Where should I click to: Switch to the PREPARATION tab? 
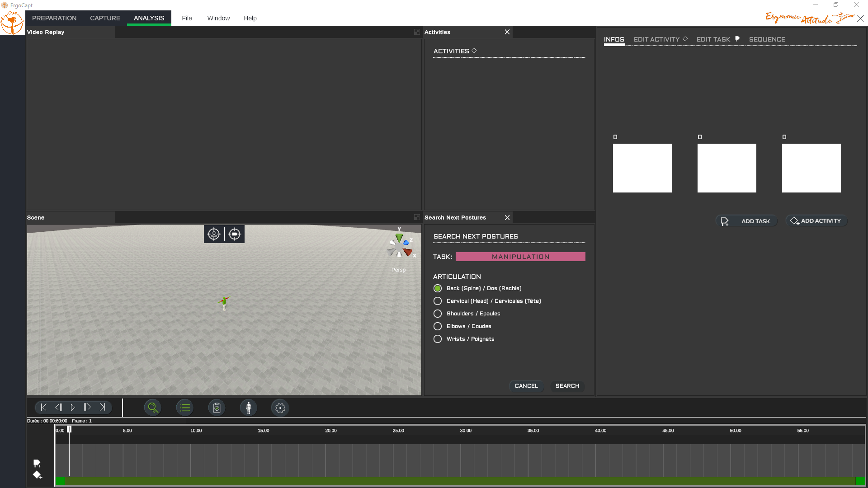pos(54,18)
